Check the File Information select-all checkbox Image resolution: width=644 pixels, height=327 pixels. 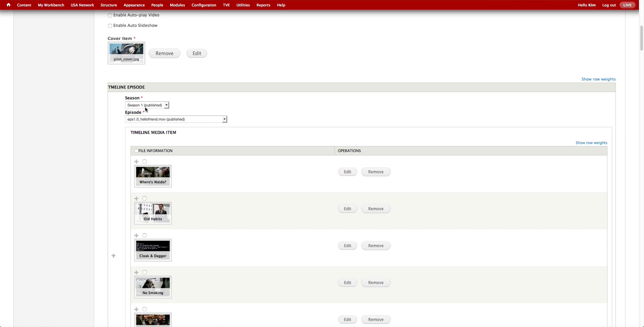pyautogui.click(x=136, y=151)
